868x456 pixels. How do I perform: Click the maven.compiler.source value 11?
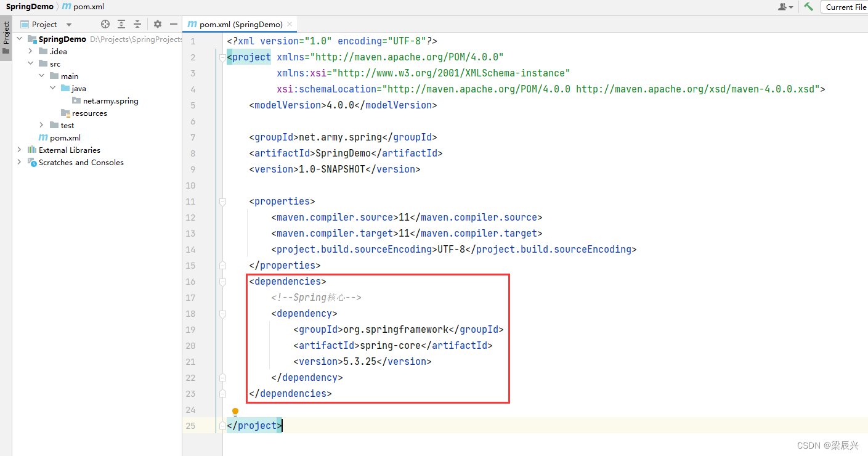[404, 217]
